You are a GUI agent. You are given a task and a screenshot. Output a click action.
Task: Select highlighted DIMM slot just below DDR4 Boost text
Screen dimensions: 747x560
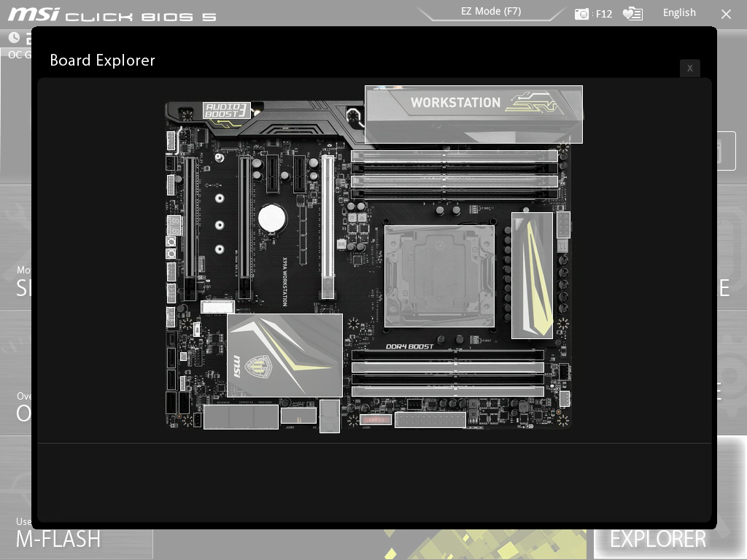point(448,367)
